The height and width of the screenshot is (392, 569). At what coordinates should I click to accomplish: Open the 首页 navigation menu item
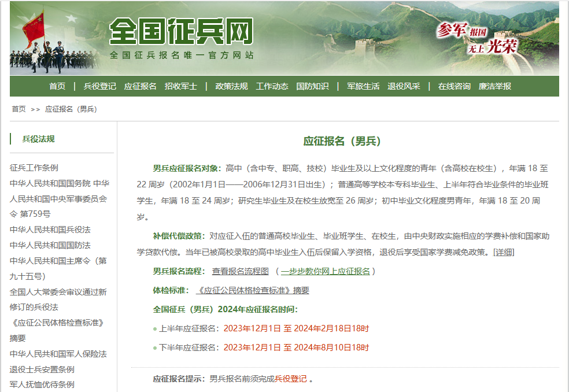point(57,86)
